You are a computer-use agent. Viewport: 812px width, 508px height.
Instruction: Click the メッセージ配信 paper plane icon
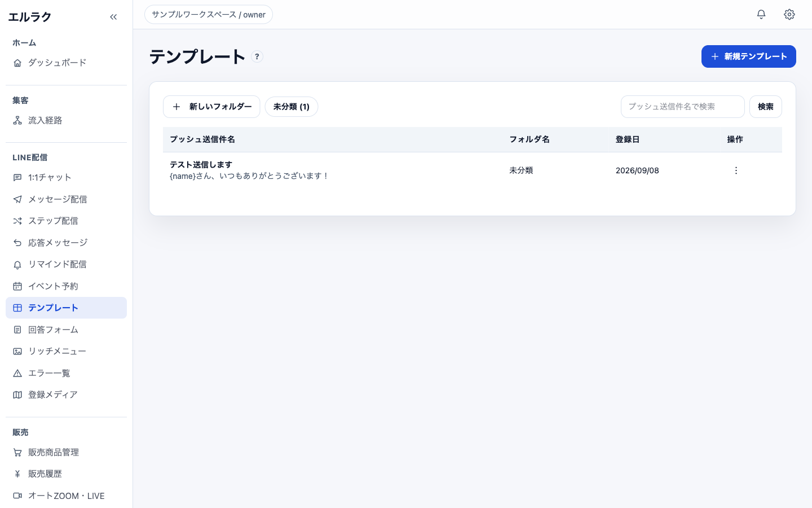tap(17, 199)
